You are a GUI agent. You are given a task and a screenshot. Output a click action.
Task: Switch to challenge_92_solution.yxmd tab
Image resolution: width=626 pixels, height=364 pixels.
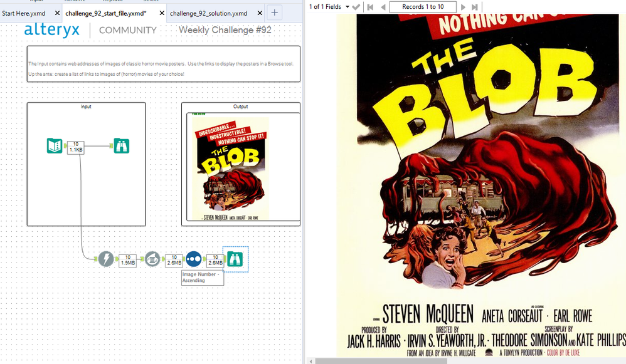pyautogui.click(x=208, y=13)
